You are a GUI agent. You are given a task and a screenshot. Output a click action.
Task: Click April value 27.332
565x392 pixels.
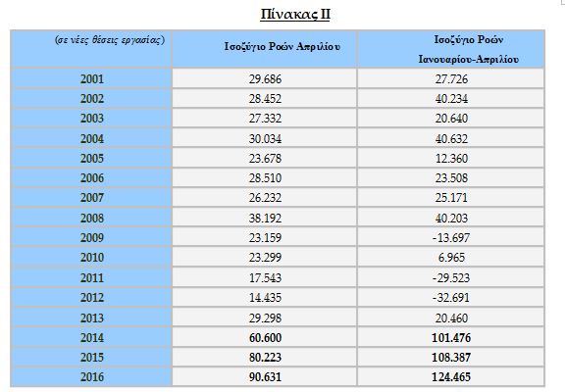[x=265, y=119]
